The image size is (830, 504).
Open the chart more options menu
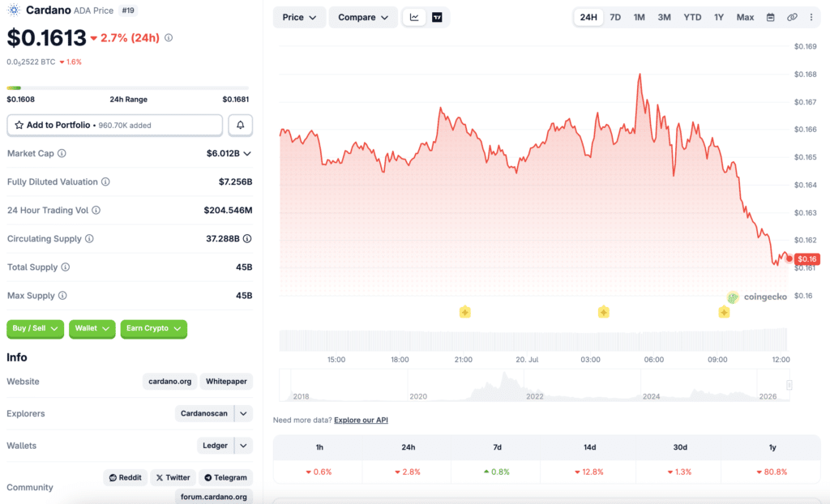811,18
